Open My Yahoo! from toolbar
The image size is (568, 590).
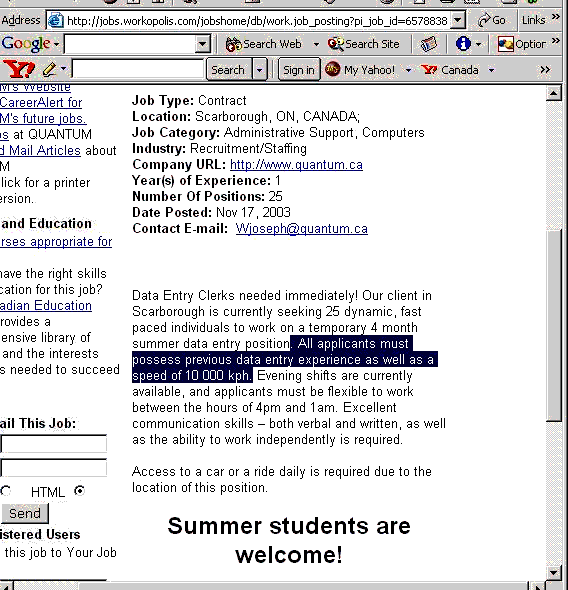[x=360, y=70]
